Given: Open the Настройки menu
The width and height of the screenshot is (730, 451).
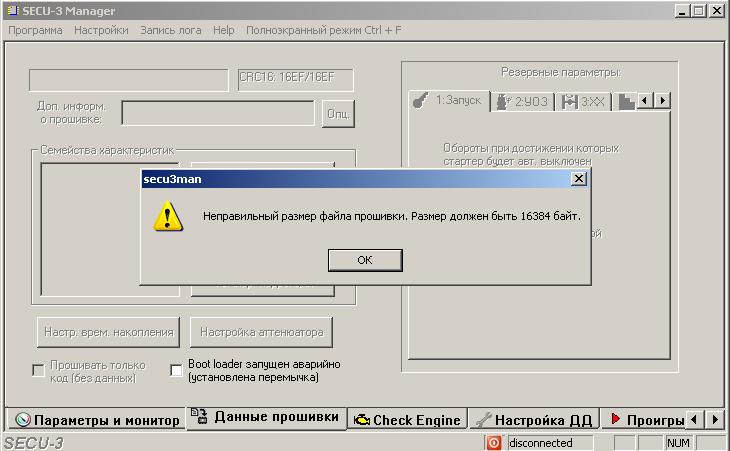Looking at the screenshot, I should tap(101, 30).
